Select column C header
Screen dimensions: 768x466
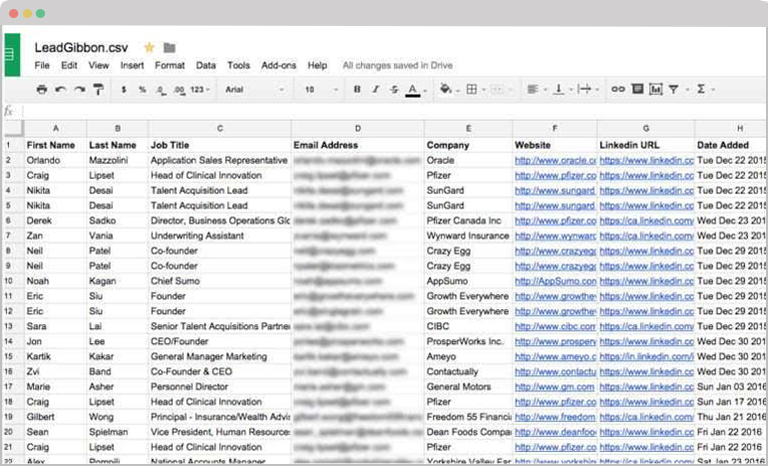[220, 128]
